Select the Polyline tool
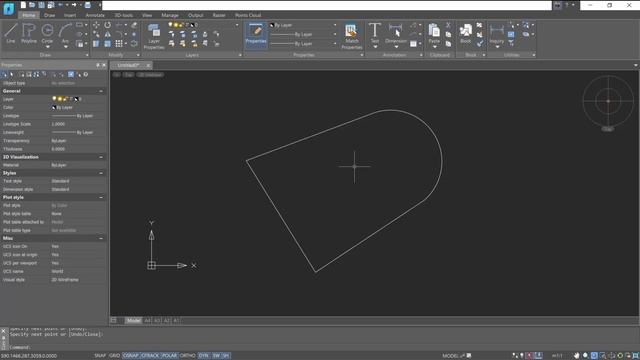 click(x=29, y=33)
